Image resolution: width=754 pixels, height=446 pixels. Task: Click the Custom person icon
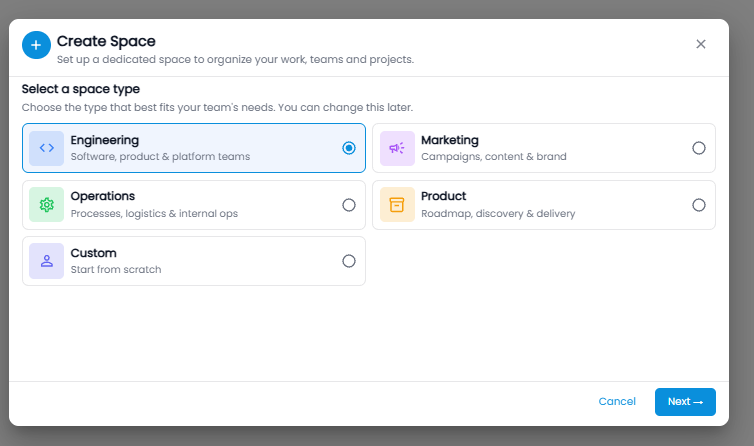click(47, 261)
